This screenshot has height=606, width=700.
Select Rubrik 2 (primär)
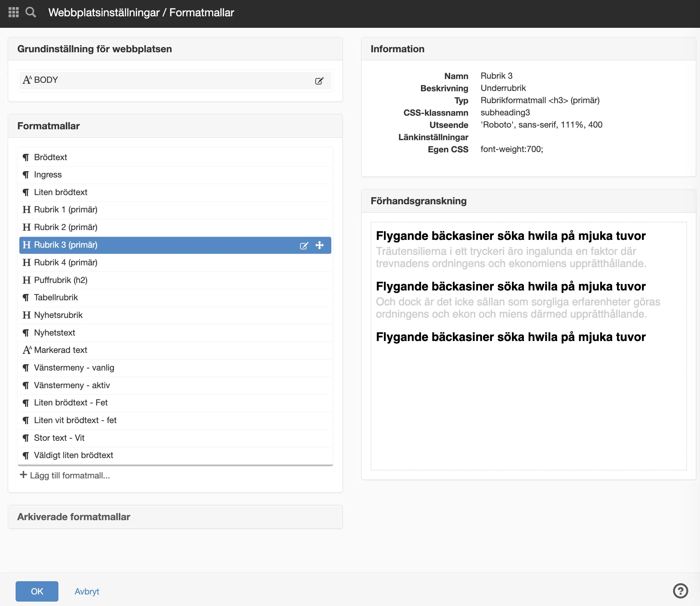[x=175, y=227]
